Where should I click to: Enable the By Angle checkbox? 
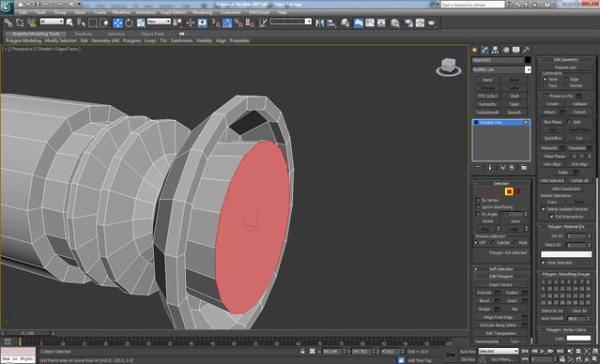[478, 214]
